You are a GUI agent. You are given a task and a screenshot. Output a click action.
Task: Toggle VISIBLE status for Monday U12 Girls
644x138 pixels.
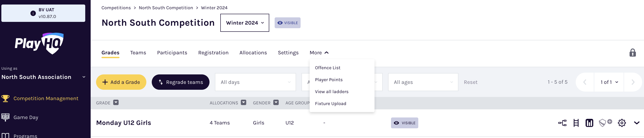pyautogui.click(x=404, y=123)
